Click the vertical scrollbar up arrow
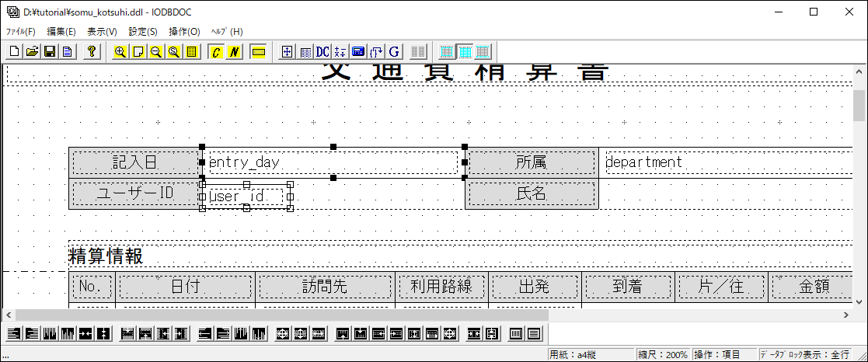 pos(859,71)
